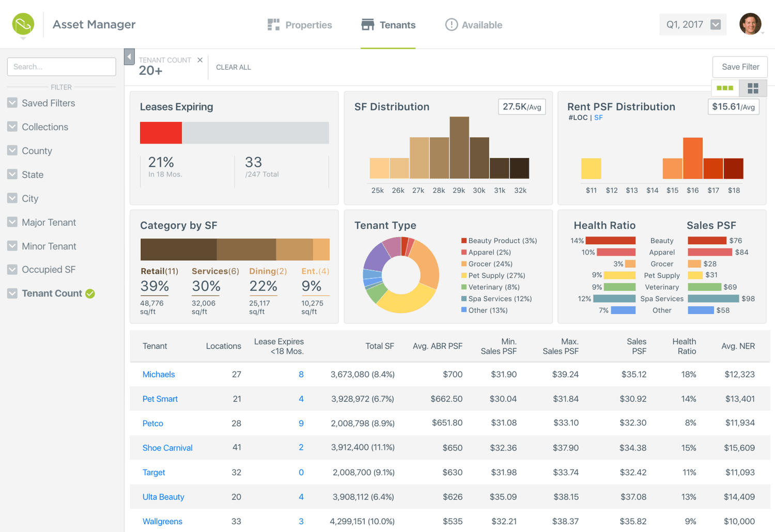Open the Properties tab
This screenshot has height=532, width=775.
coord(300,25)
